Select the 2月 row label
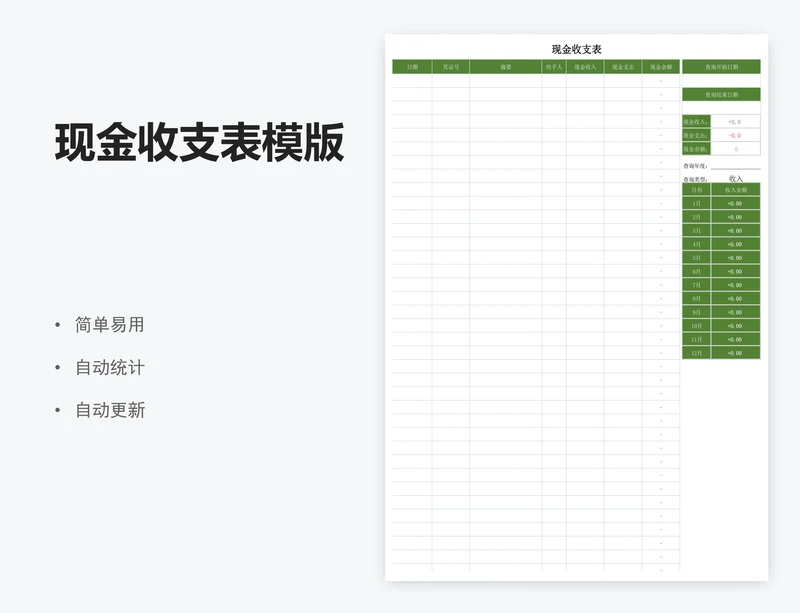Viewport: 800px width, 613px height. pyautogui.click(x=696, y=217)
